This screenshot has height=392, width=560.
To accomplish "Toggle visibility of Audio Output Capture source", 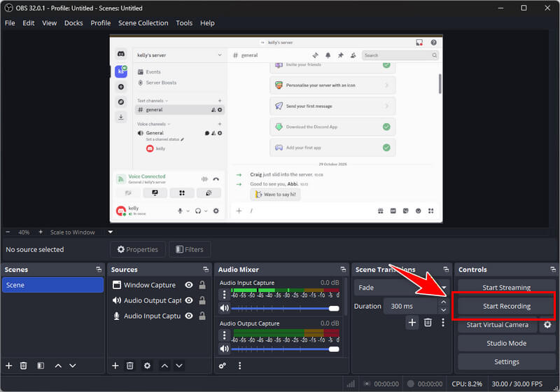I will [189, 300].
